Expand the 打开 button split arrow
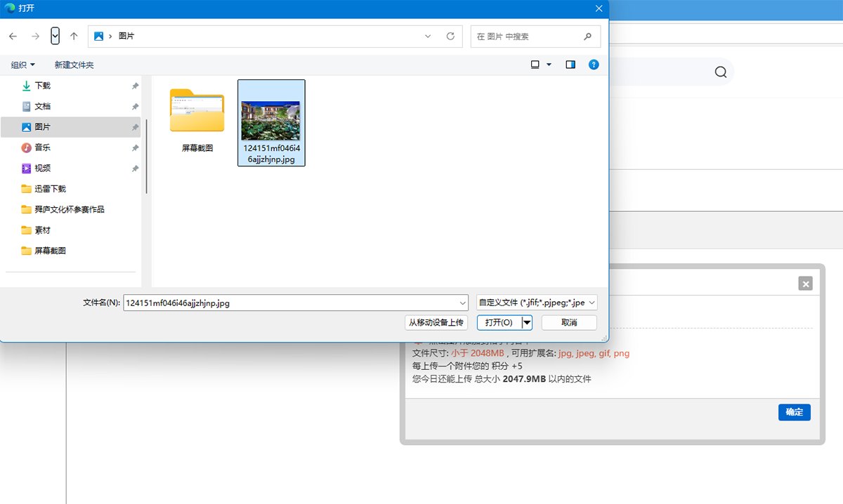This screenshot has width=843, height=504. 527,323
